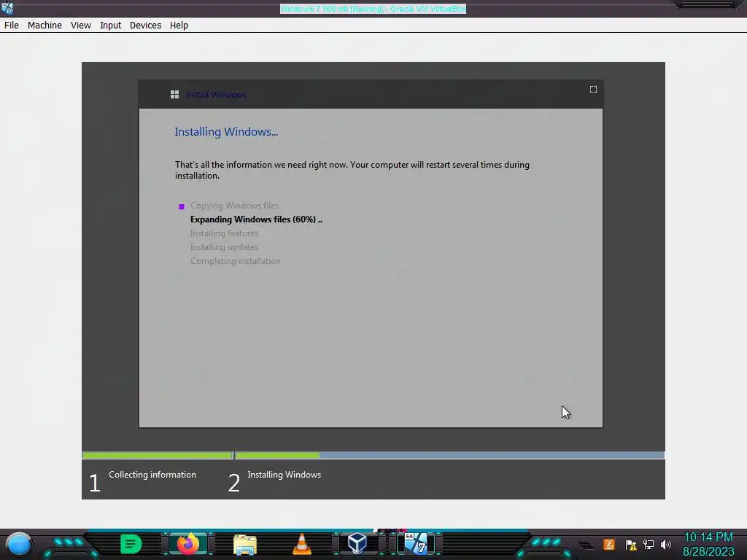
Task: Click 'Completing installation' step text
Action: (x=236, y=261)
